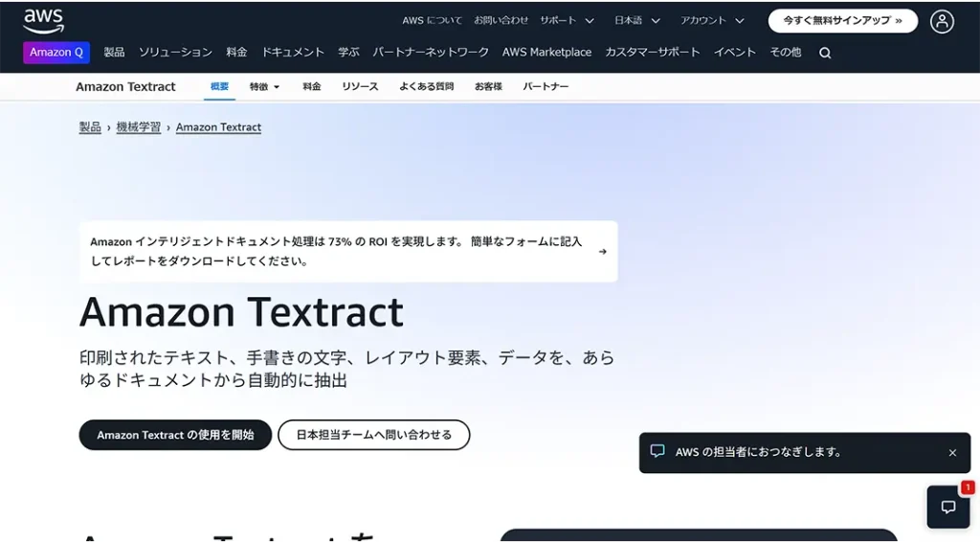Expand the アカウント dropdown
The image size is (980, 543).
712,21
